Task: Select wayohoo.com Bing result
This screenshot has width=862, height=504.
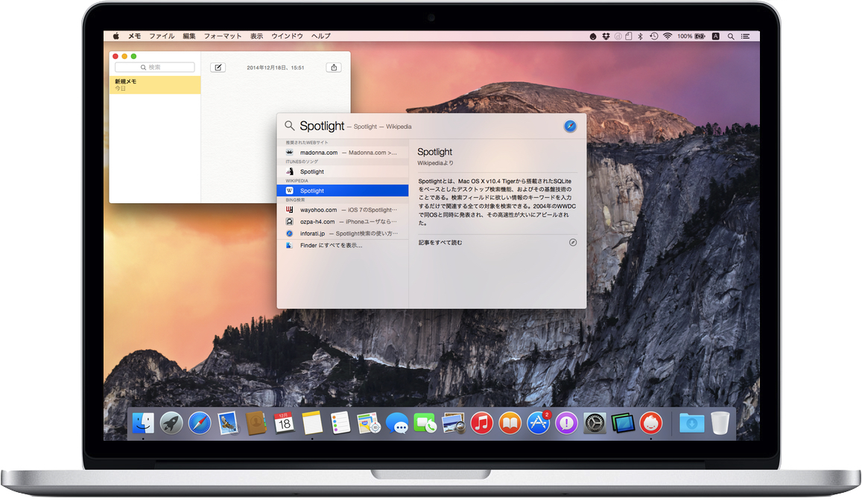Action: (x=343, y=210)
